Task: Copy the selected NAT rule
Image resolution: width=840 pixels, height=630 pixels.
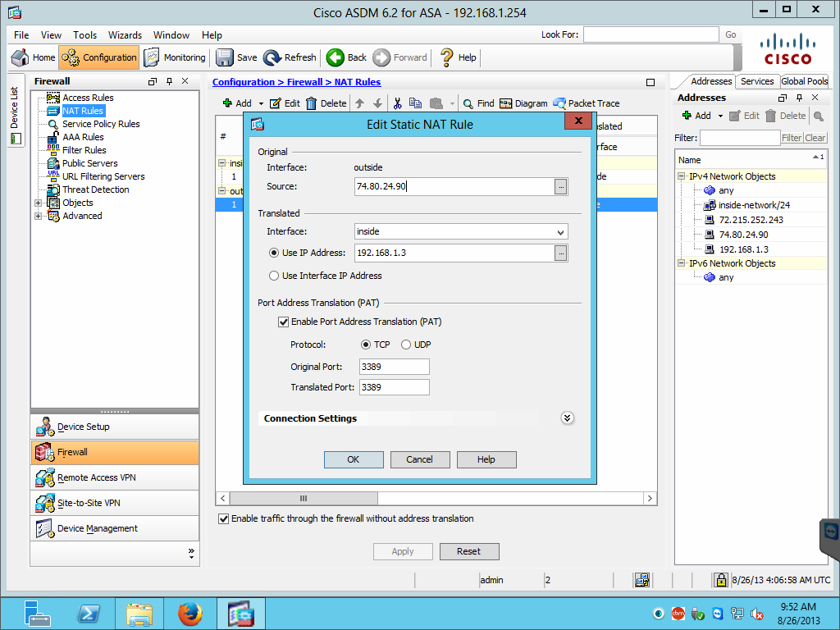Action: click(415, 103)
